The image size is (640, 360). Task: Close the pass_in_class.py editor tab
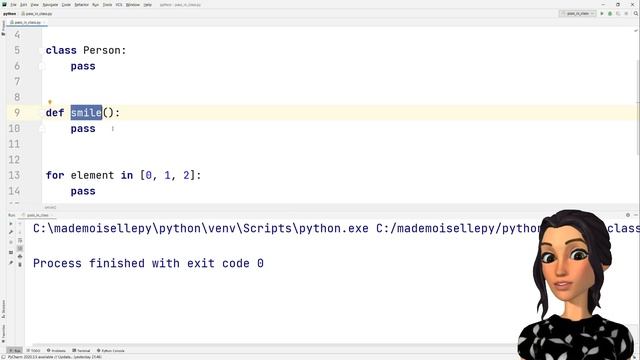click(x=44, y=22)
